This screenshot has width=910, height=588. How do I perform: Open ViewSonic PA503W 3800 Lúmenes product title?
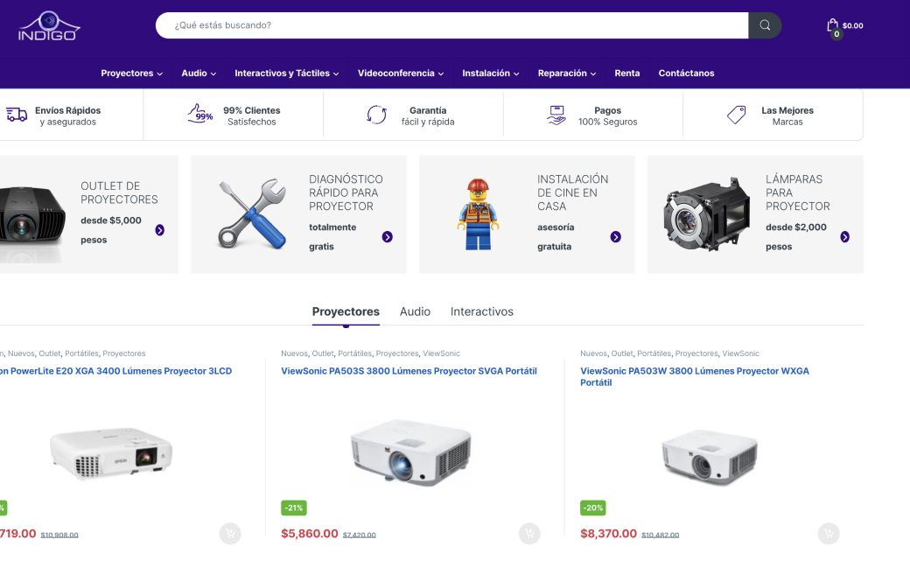click(x=695, y=377)
